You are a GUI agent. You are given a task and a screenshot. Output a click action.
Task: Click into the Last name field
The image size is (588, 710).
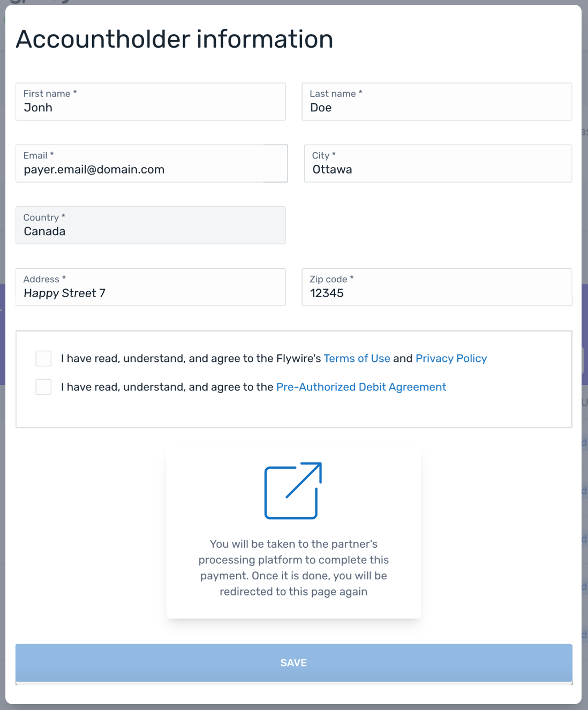[436, 102]
